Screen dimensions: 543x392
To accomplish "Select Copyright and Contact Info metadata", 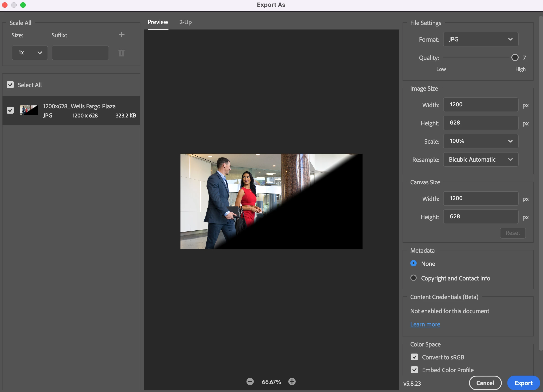I will point(414,278).
